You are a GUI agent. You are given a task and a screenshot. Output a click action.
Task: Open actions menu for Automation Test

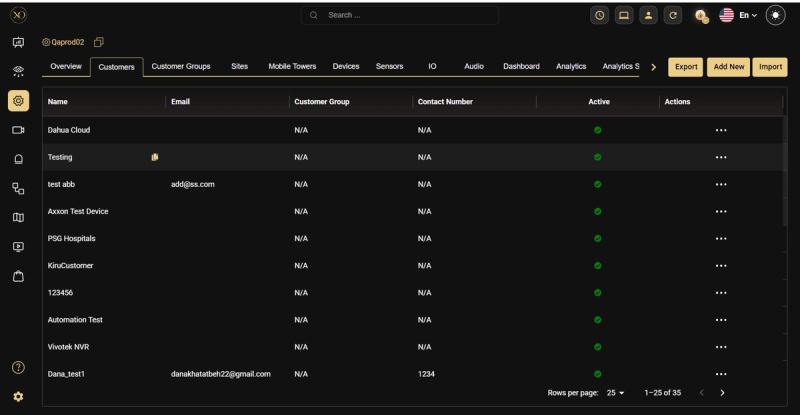(721, 320)
